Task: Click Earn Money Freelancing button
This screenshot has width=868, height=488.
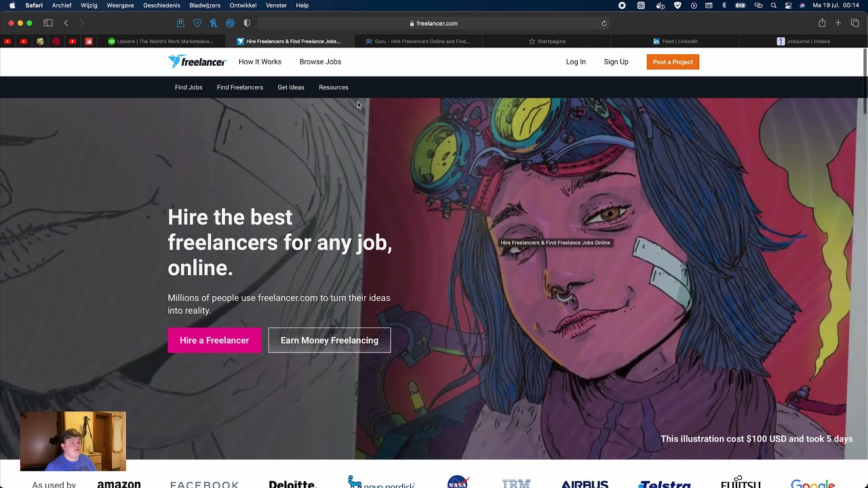Action: click(330, 340)
